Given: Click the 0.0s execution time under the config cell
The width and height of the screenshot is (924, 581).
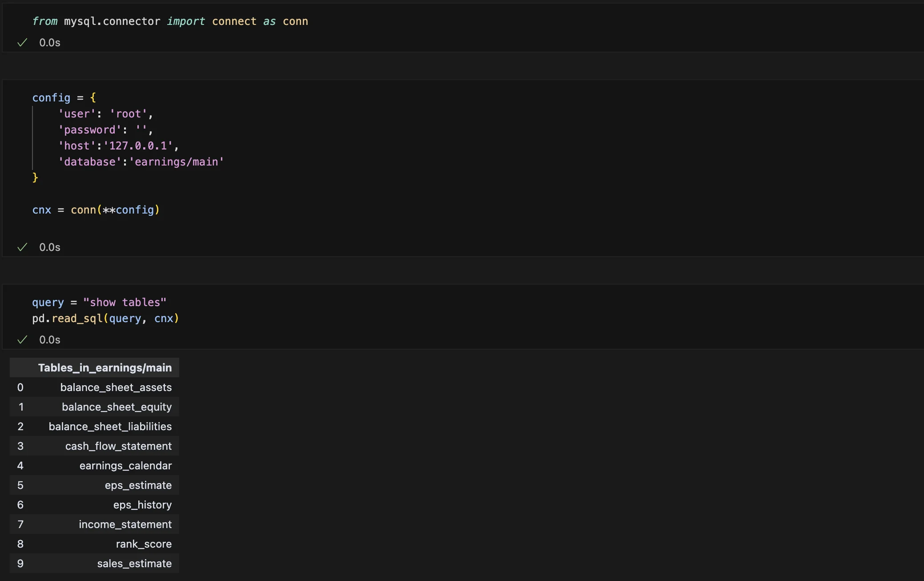Looking at the screenshot, I should pyautogui.click(x=50, y=247).
